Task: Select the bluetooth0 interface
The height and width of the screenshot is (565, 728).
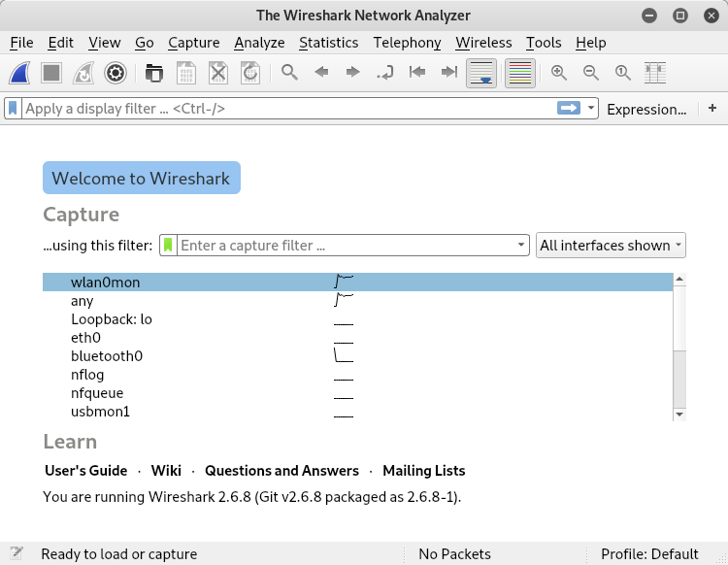Action: [x=357, y=356]
